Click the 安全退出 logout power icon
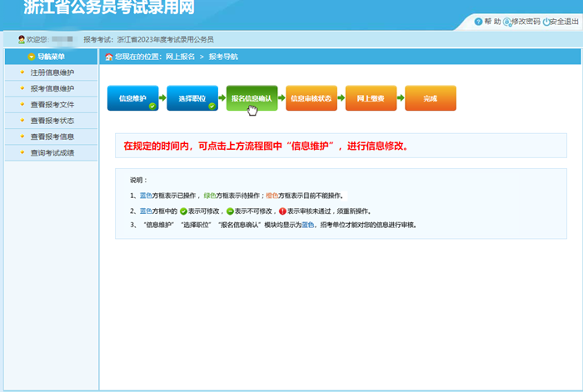This screenshot has height=392, width=583. [x=546, y=22]
